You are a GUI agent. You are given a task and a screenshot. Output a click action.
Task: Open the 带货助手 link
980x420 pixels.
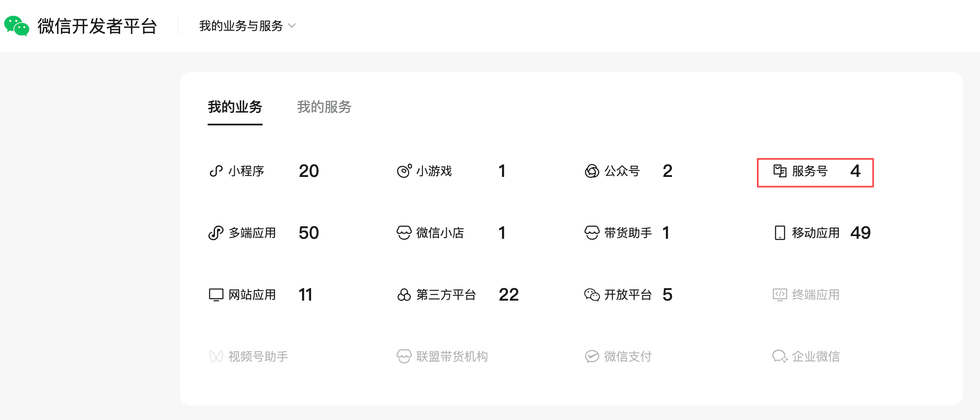coord(628,233)
